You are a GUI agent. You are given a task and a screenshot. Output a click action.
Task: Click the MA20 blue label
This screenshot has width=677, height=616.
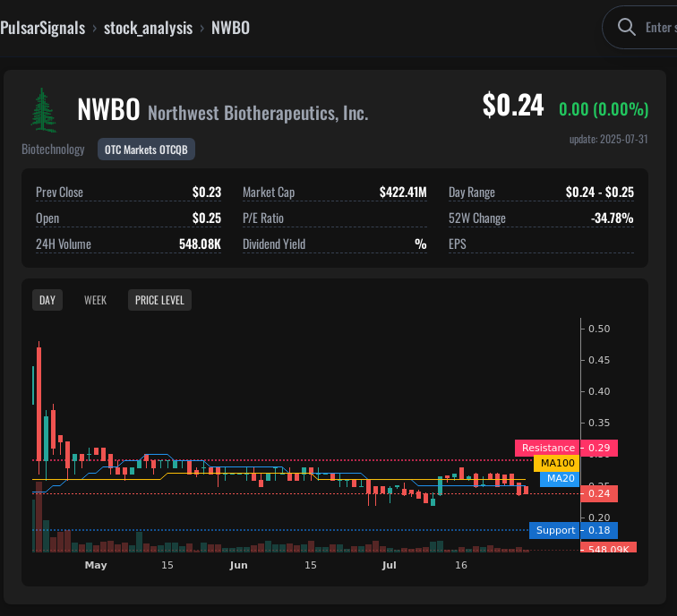point(560,478)
